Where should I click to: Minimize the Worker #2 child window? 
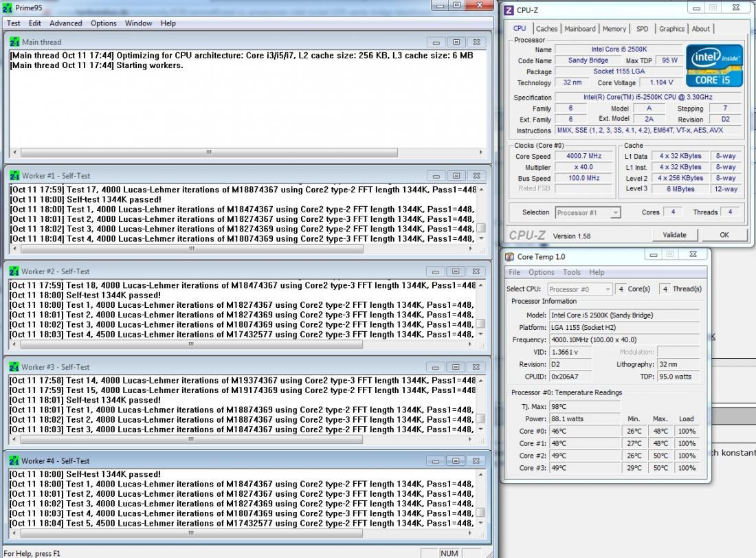coord(435,271)
